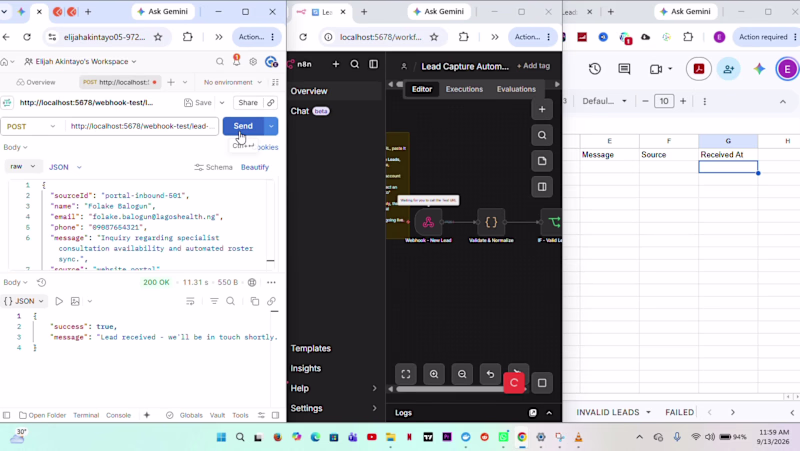
Task: Click the Postman home icon
Action: 5,62
